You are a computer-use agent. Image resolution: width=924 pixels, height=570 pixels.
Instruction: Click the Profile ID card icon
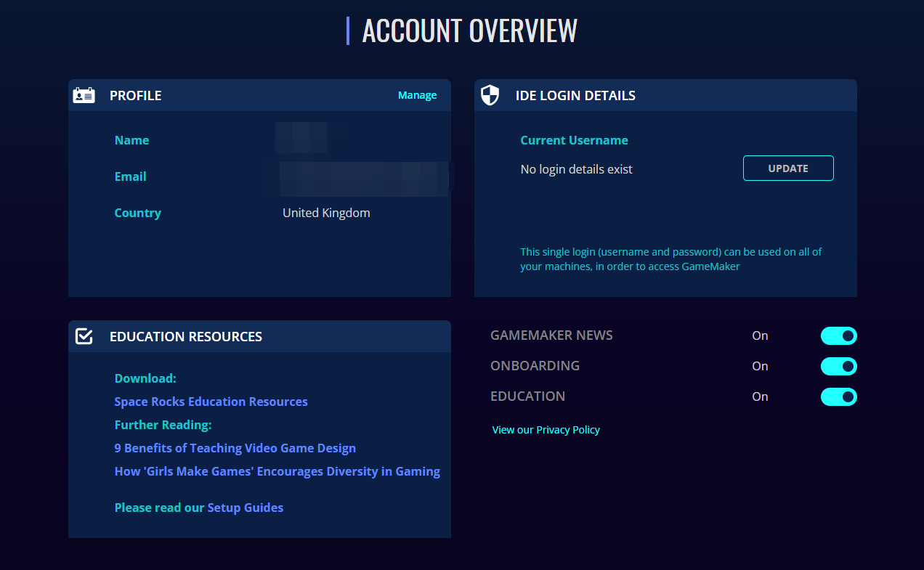[84, 95]
